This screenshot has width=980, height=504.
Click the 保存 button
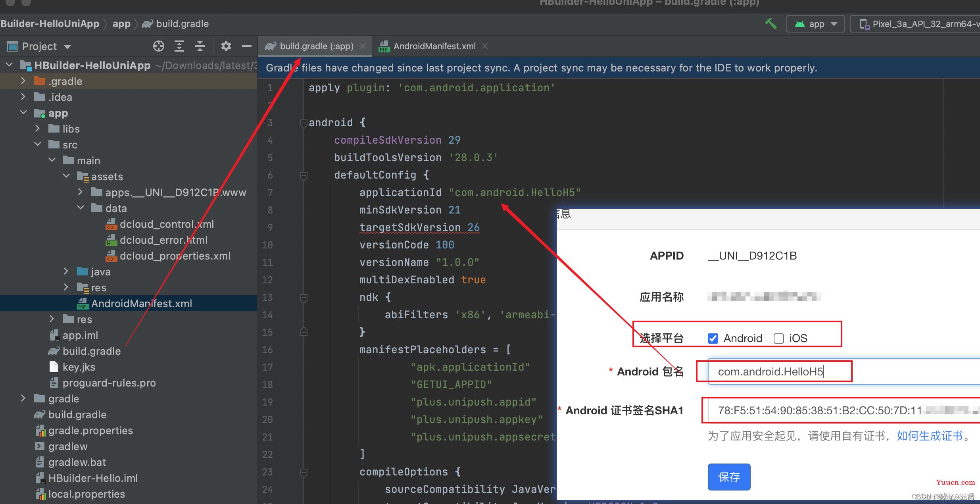pos(729,477)
